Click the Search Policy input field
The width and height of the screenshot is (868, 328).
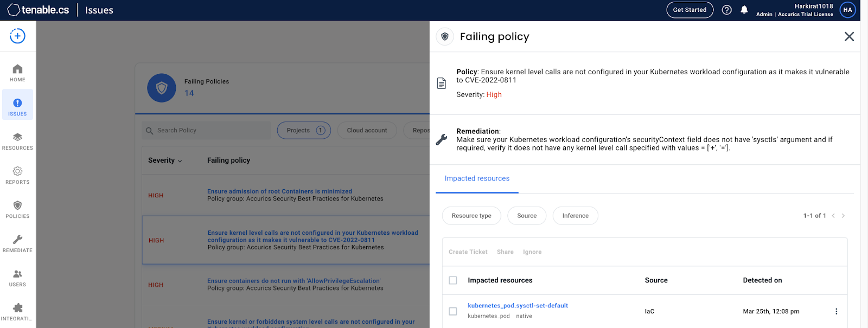pos(206,130)
